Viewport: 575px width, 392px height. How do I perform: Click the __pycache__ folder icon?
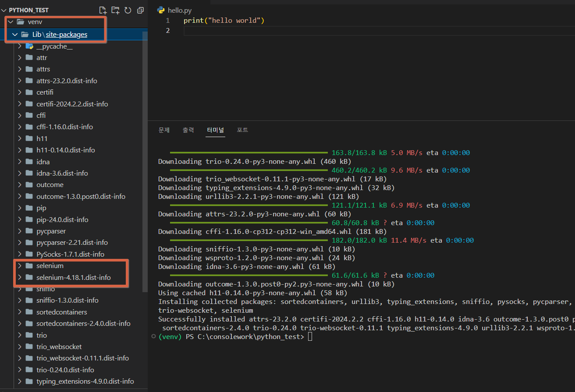click(x=29, y=46)
